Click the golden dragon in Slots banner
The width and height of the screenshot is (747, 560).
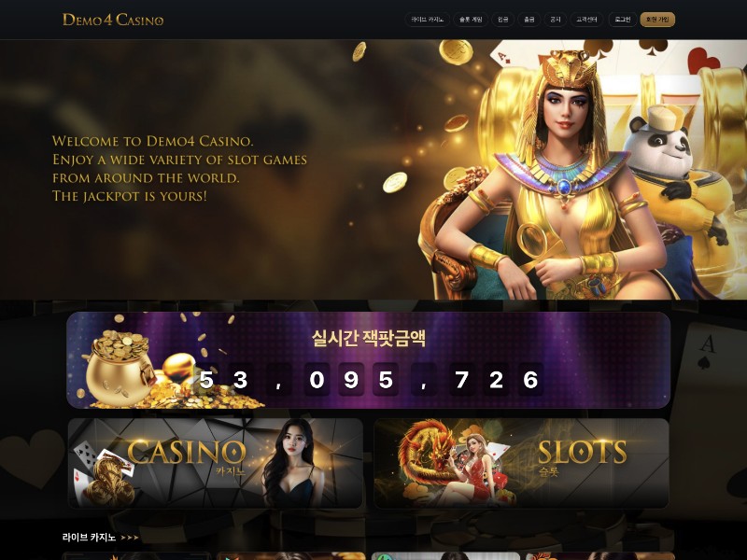click(x=428, y=457)
